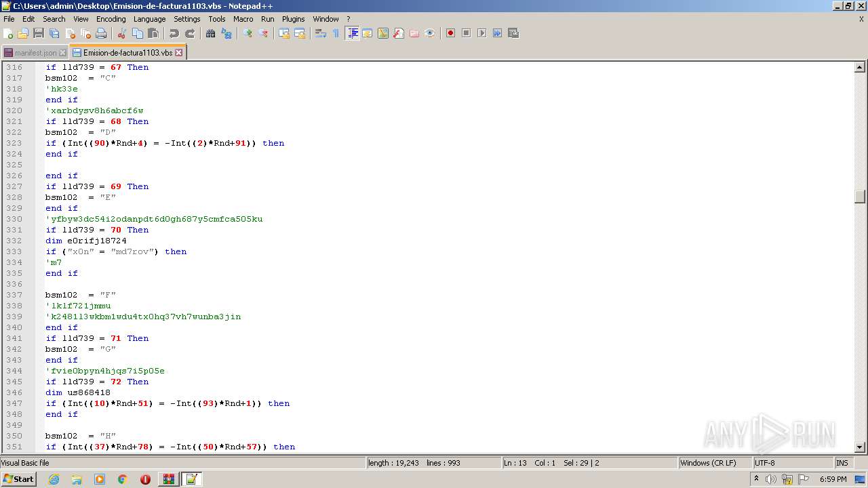Toggle monitoring with the eye icon
This screenshot has height=488, width=868.
click(x=429, y=33)
